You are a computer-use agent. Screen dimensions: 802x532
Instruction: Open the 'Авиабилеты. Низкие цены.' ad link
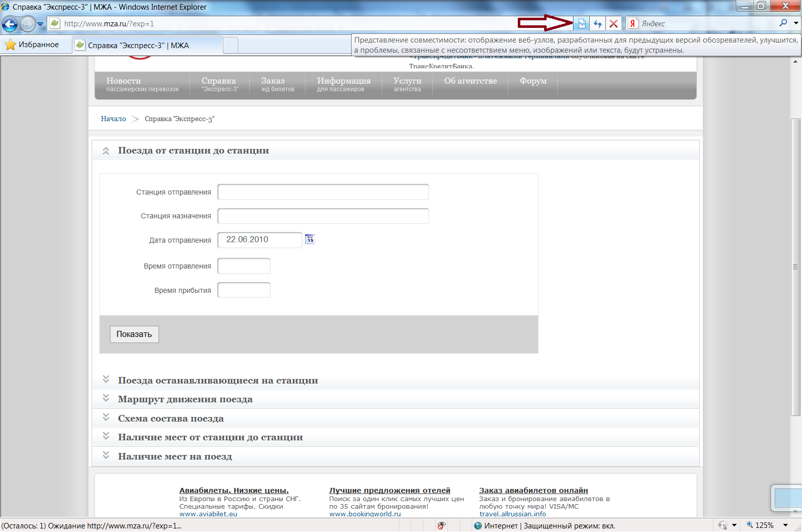pyautogui.click(x=234, y=490)
